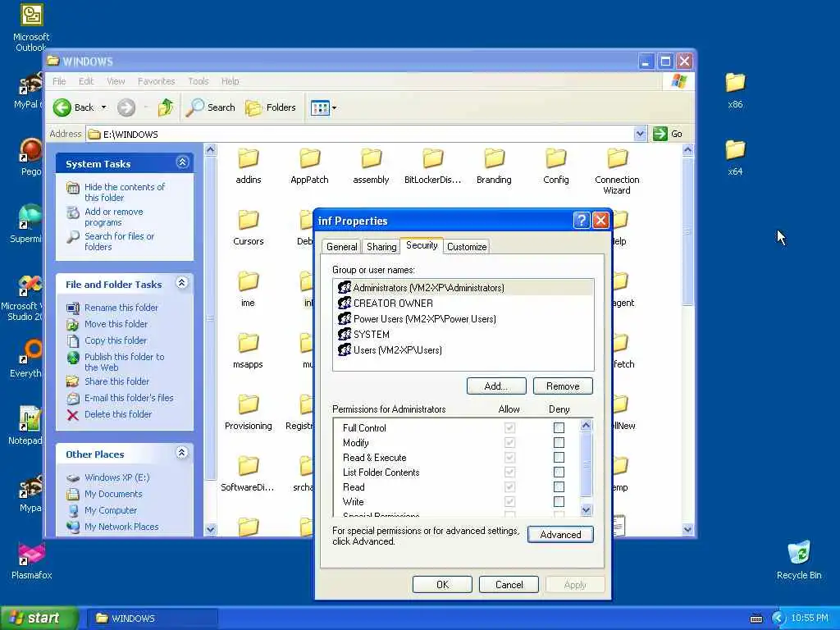Click the Add... button
Image resolution: width=840 pixels, height=630 pixels.
click(496, 386)
